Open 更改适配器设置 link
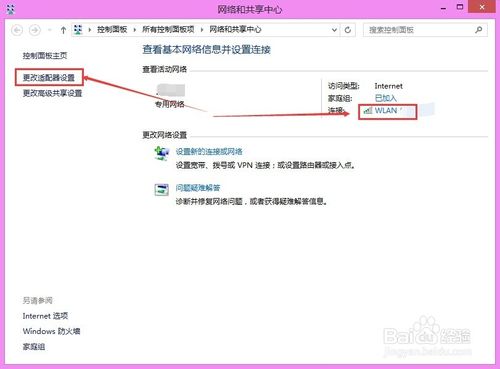500x369 pixels. [x=49, y=78]
